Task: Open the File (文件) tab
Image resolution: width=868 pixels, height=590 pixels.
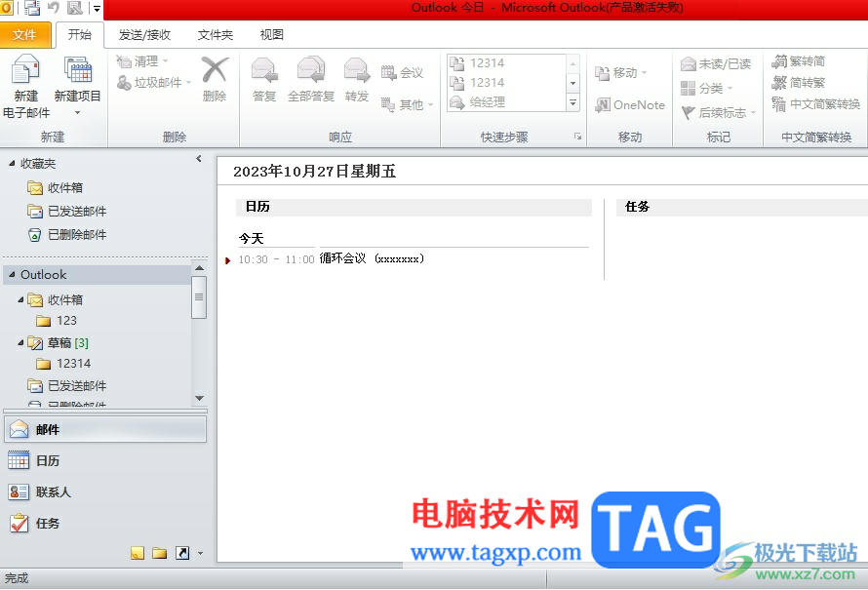Action: tap(24, 35)
